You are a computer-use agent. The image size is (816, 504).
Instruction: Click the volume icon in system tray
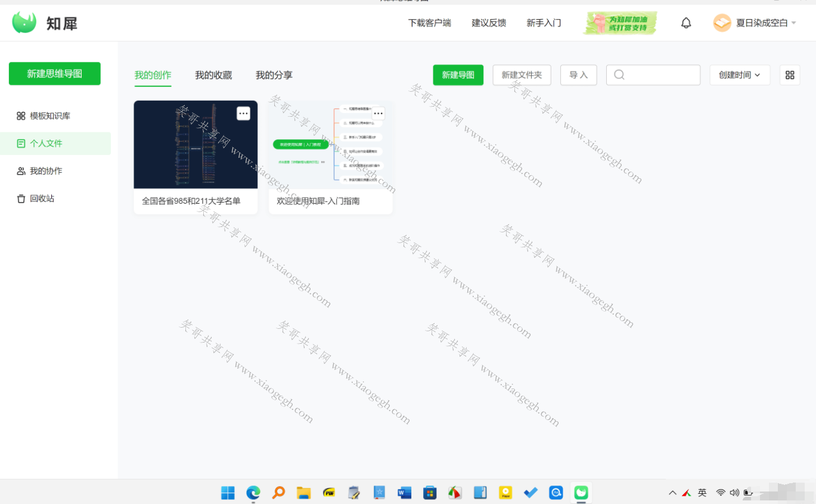click(734, 493)
